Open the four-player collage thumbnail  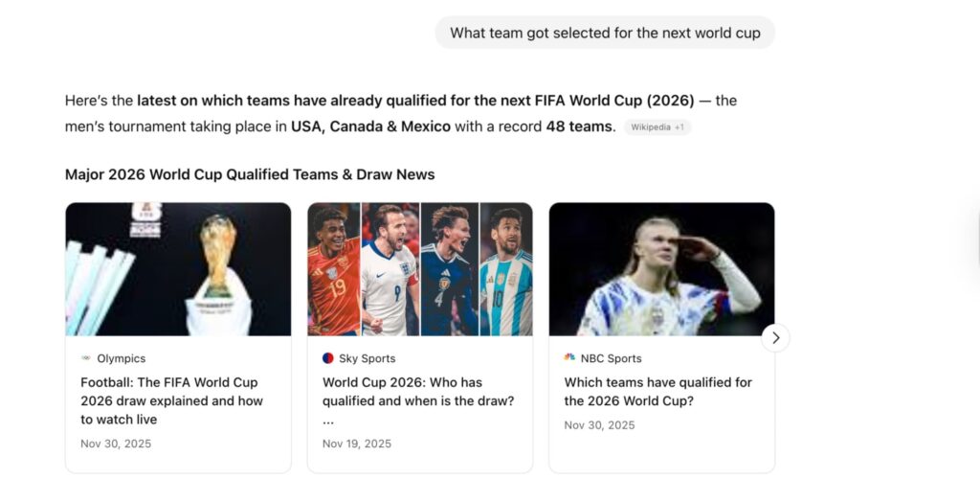(x=419, y=268)
